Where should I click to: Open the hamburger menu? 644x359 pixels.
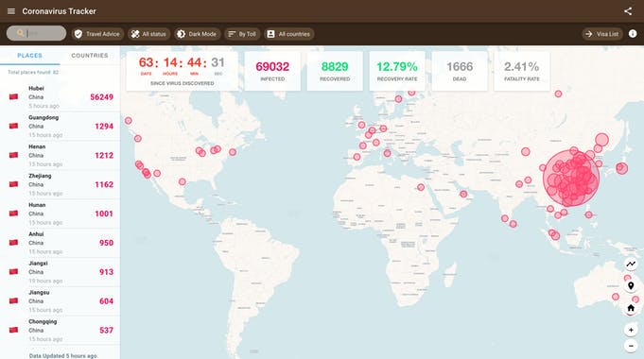point(11,11)
